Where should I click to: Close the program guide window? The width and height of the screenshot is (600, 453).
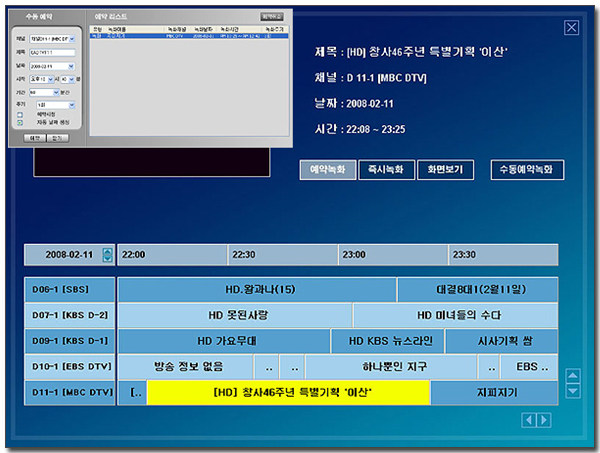pos(571,28)
